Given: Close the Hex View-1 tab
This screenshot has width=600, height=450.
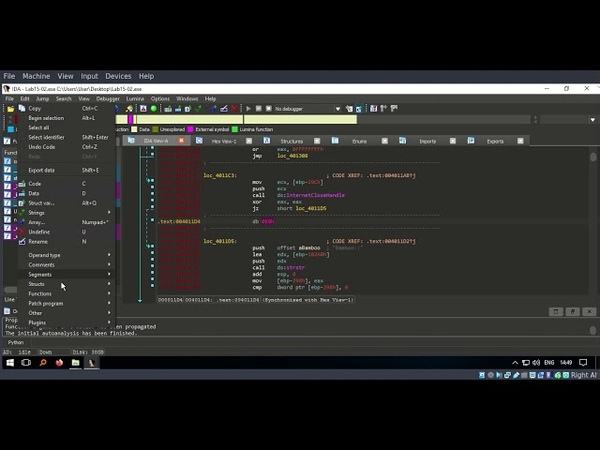Looking at the screenshot, I should pyautogui.click(x=249, y=141).
